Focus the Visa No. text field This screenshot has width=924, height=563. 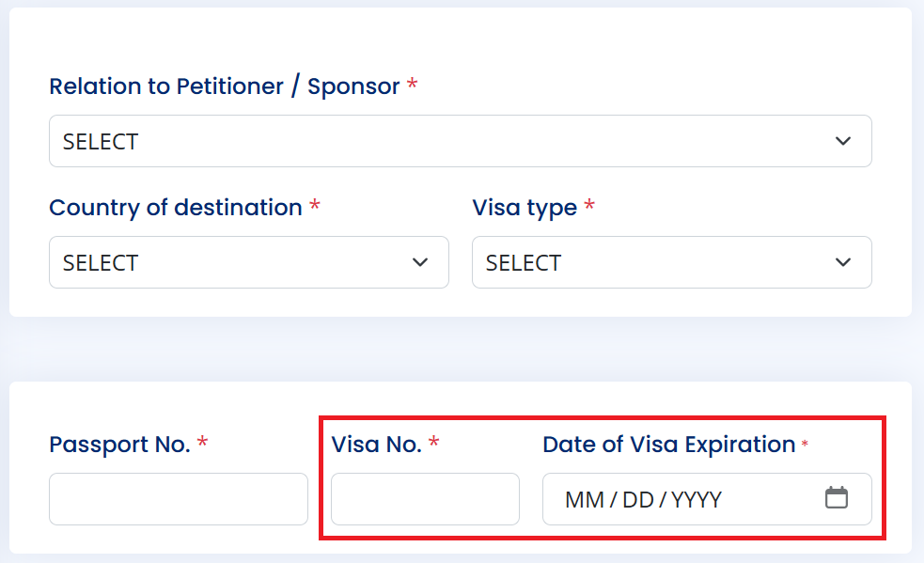coord(425,499)
